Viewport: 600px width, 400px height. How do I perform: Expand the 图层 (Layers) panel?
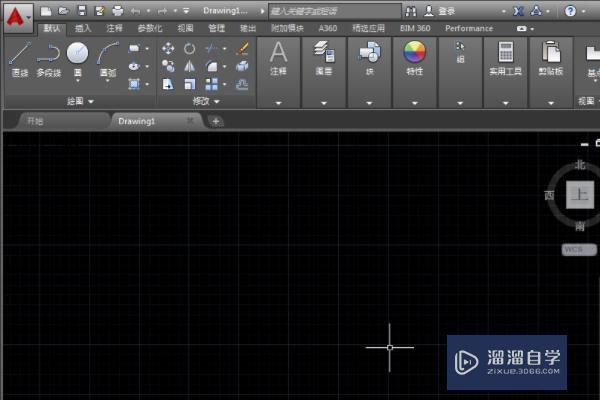[324, 103]
